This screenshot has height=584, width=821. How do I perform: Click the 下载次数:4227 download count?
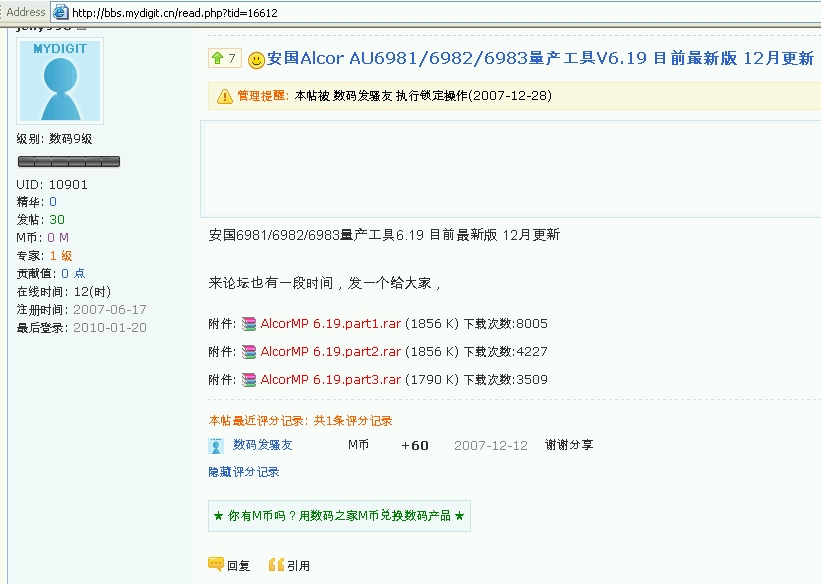(x=506, y=351)
